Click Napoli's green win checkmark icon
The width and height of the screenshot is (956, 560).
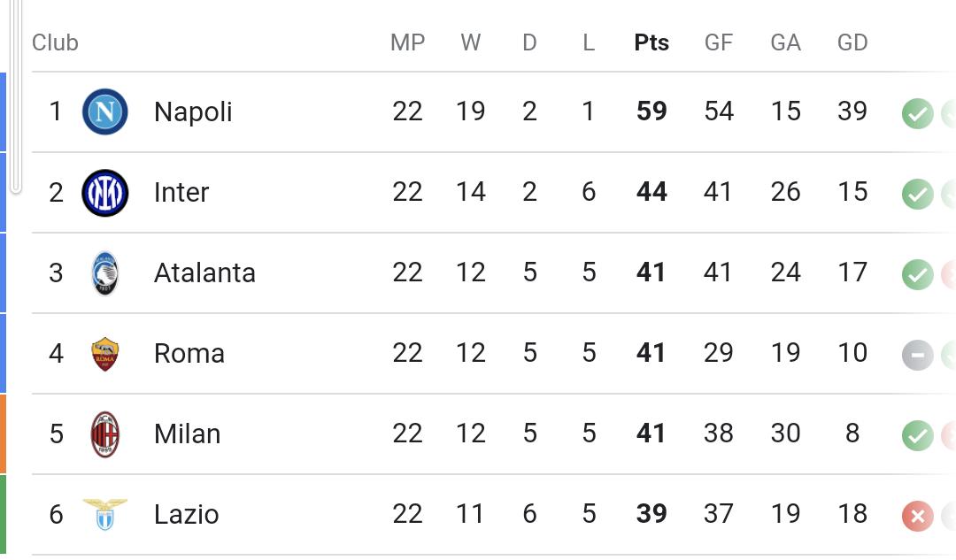tap(917, 114)
